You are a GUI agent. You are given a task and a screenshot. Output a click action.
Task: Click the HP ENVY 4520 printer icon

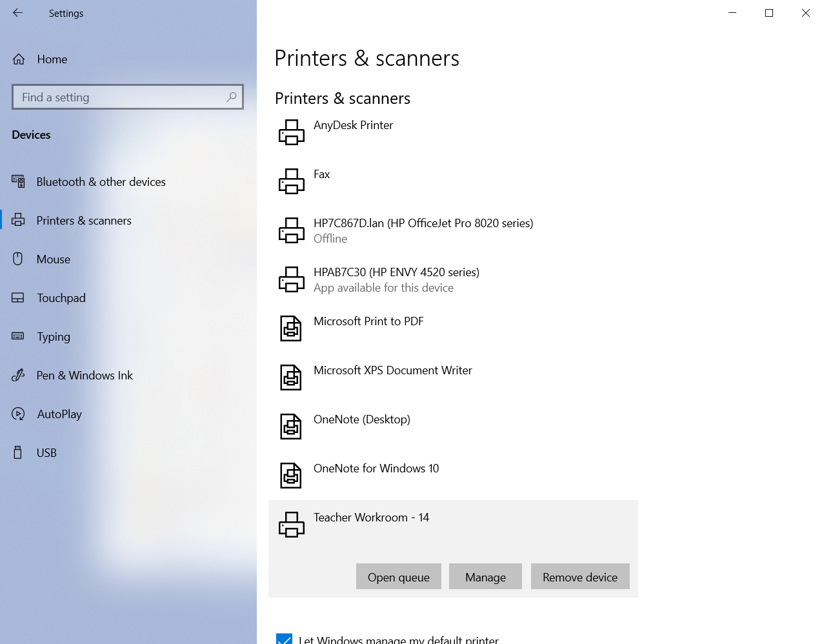[292, 279]
